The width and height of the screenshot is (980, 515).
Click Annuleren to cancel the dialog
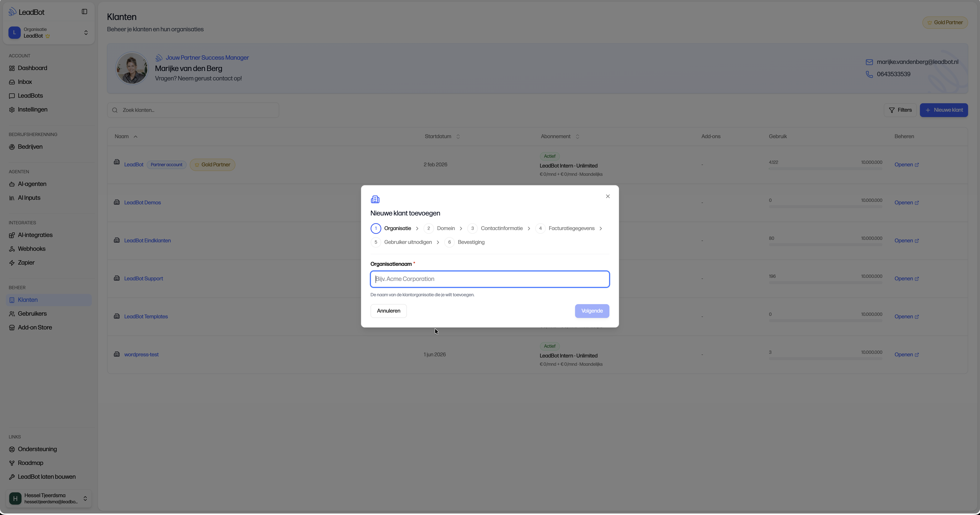tap(388, 311)
